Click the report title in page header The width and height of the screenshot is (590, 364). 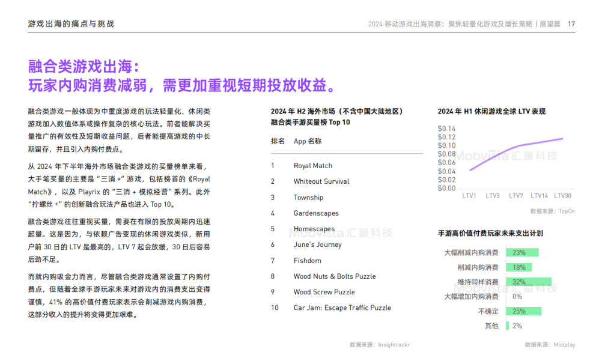(464, 24)
